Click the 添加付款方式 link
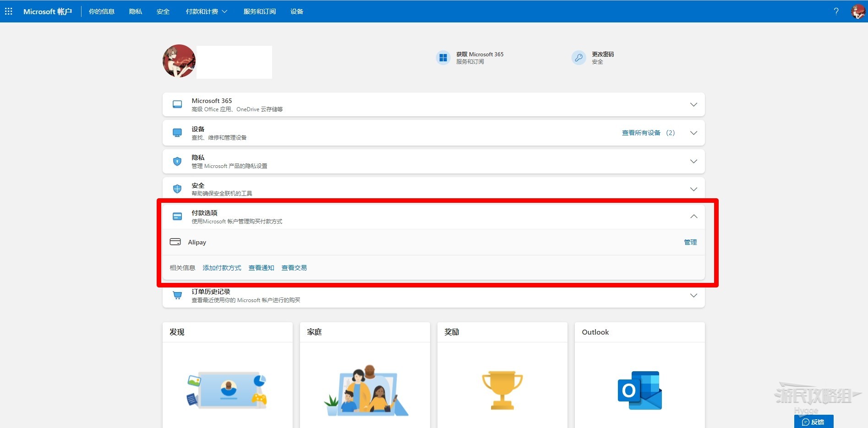This screenshot has height=428, width=868. point(222,268)
